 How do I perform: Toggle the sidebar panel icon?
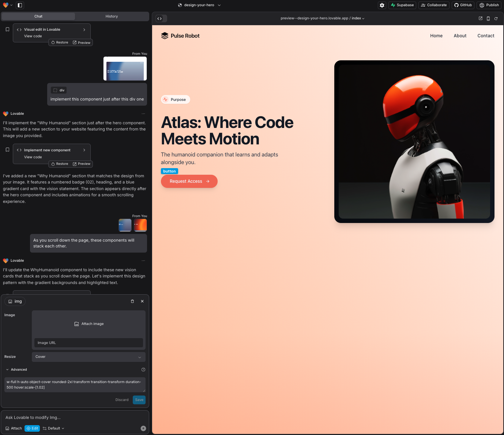20,5
